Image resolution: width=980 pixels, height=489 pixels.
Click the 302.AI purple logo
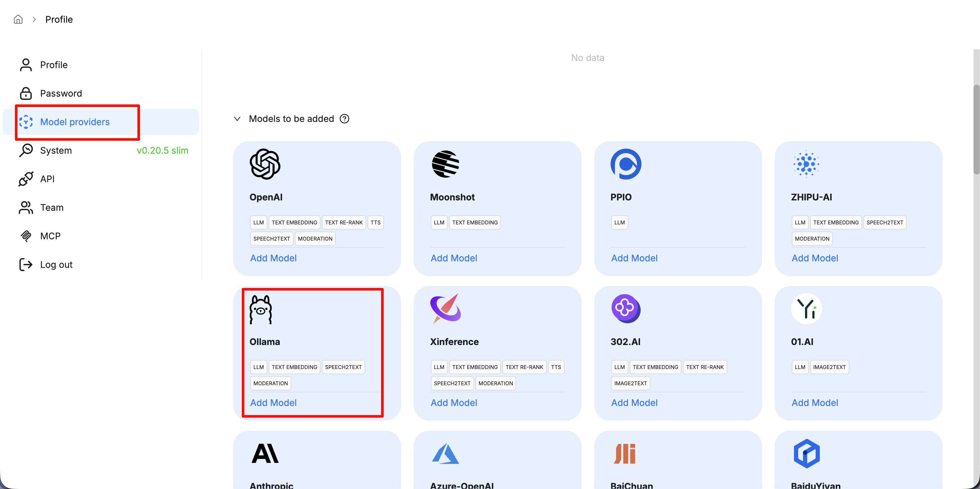(625, 309)
